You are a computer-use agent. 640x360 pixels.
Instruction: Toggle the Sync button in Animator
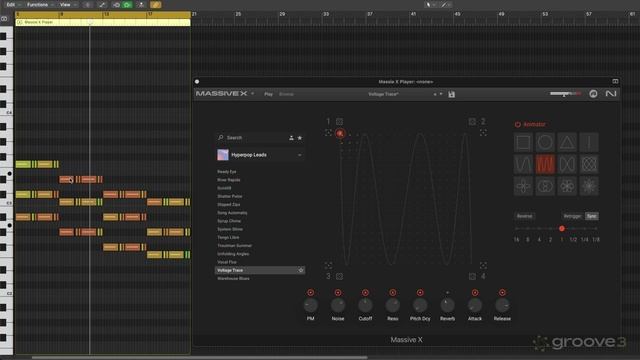pos(592,216)
